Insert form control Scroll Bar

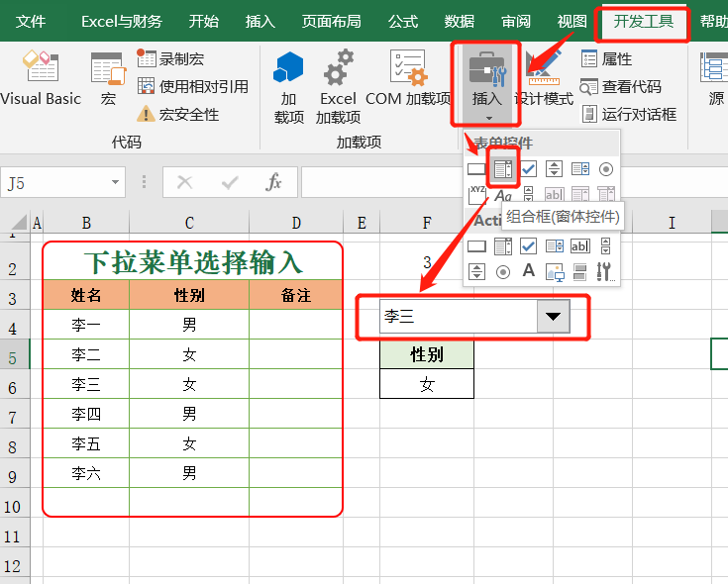tap(528, 194)
